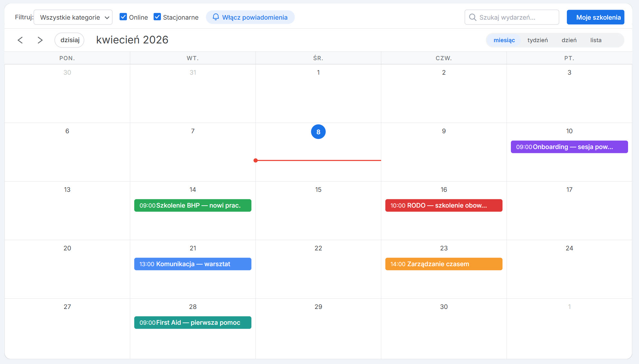Go to previous month arrow
This screenshot has height=364, width=639.
pos(20,40)
